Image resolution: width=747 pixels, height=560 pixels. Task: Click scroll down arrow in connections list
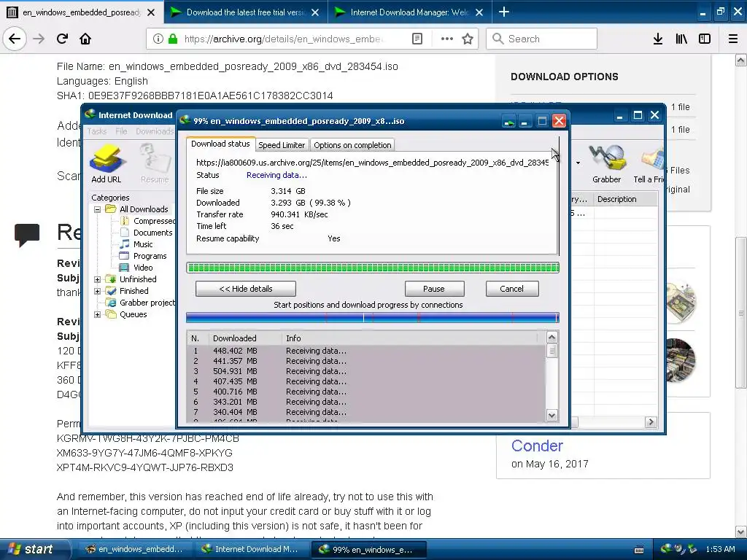coord(551,415)
